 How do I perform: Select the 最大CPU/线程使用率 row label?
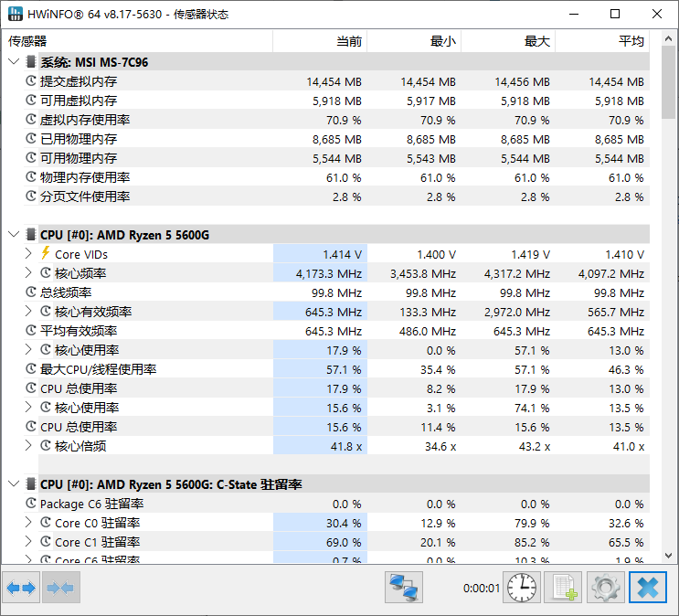click(99, 369)
